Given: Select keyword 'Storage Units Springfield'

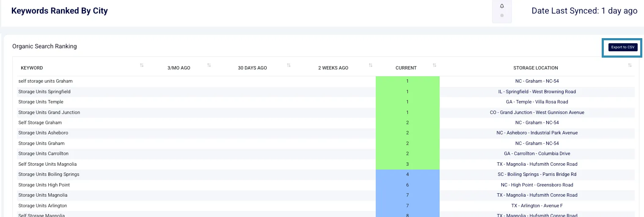Looking at the screenshot, I should tap(44, 92).
